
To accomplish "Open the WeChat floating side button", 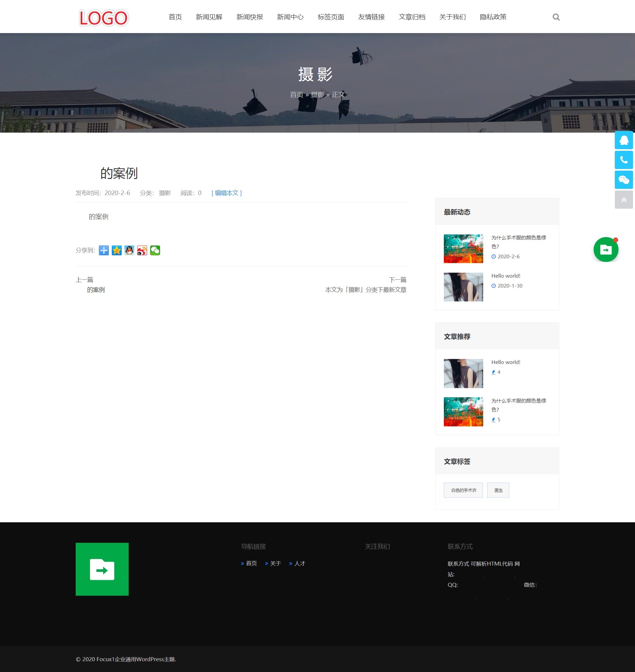I will (x=623, y=180).
